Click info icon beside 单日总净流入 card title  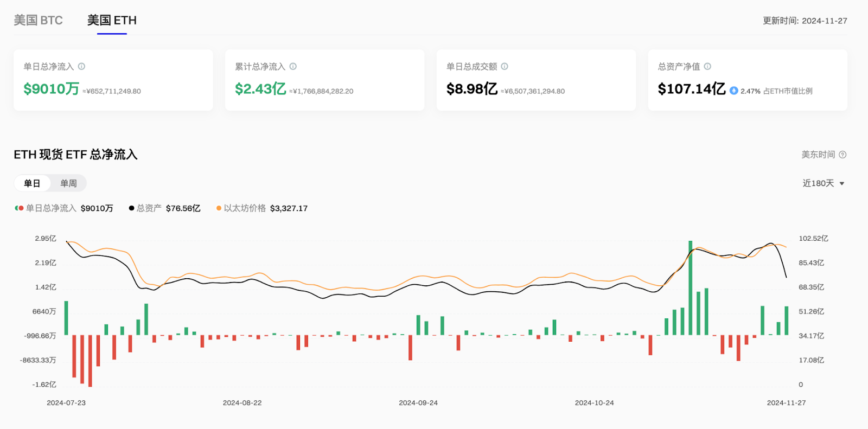pyautogui.click(x=81, y=67)
